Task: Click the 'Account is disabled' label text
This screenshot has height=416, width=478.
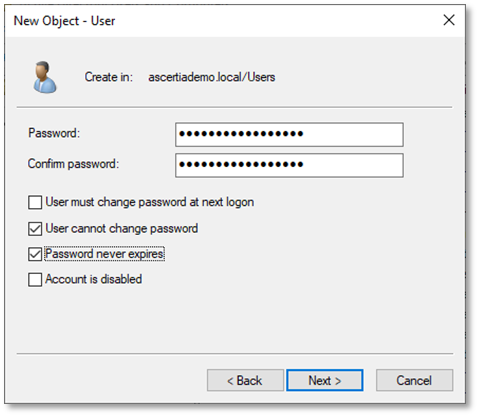Action: pos(94,279)
